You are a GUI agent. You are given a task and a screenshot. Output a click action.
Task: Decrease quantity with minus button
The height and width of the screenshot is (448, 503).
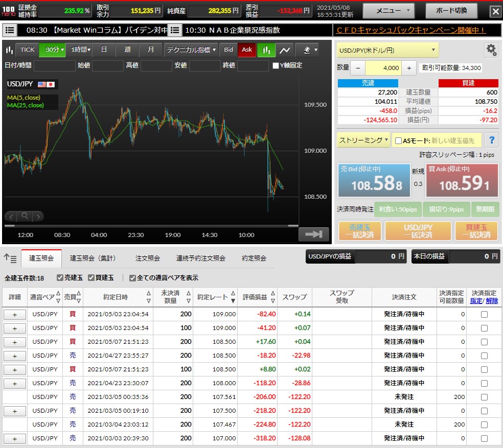pyautogui.click(x=358, y=68)
